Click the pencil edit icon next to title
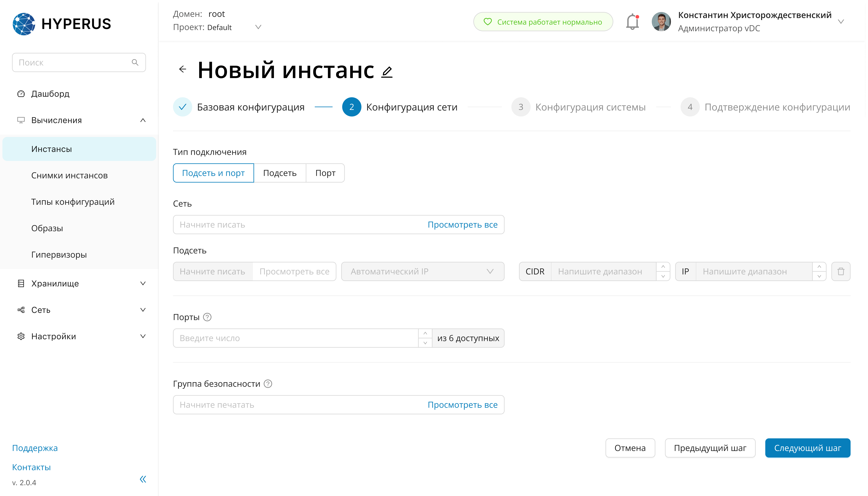The width and height of the screenshot is (868, 496). tap(387, 72)
